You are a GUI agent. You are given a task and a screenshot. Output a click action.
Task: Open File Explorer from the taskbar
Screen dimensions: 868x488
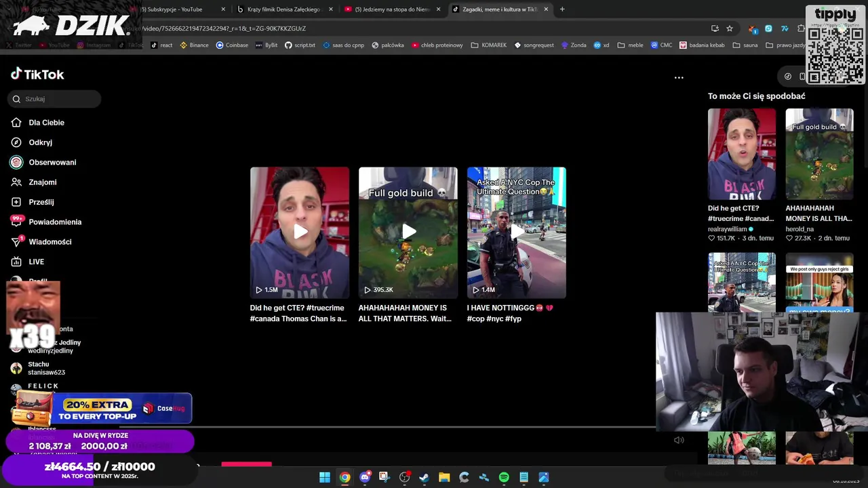pyautogui.click(x=444, y=478)
